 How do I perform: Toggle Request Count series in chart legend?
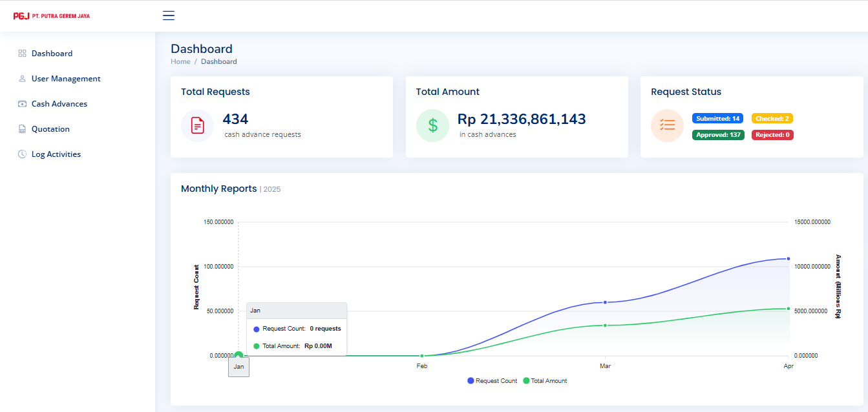492,381
